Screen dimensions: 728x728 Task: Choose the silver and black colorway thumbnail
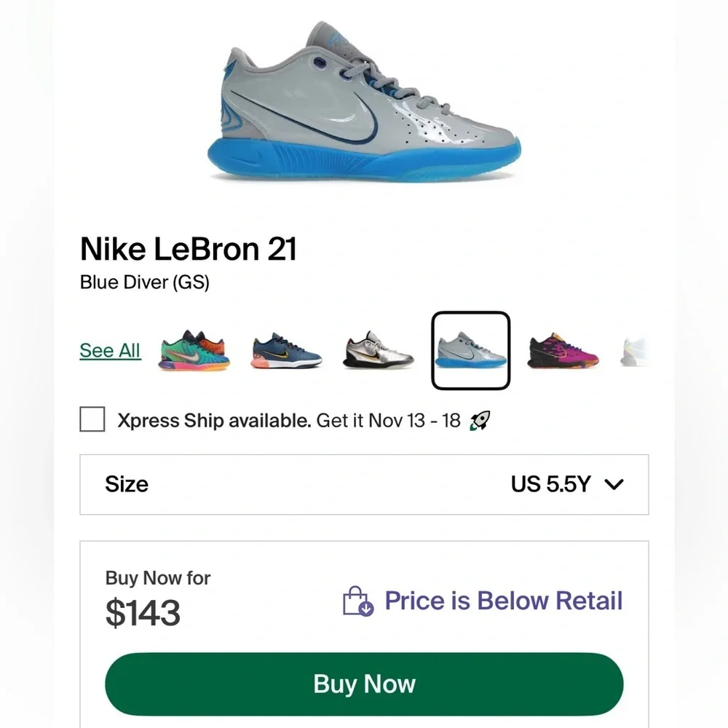[379, 351]
